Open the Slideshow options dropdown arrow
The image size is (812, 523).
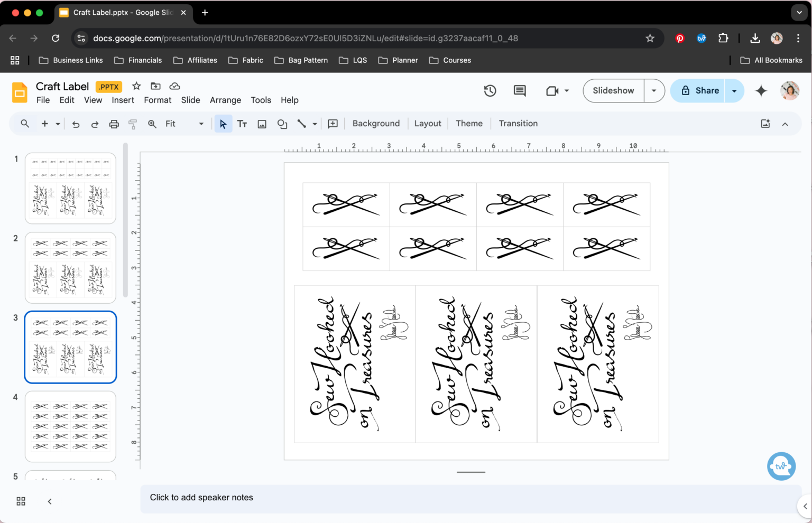(654, 91)
